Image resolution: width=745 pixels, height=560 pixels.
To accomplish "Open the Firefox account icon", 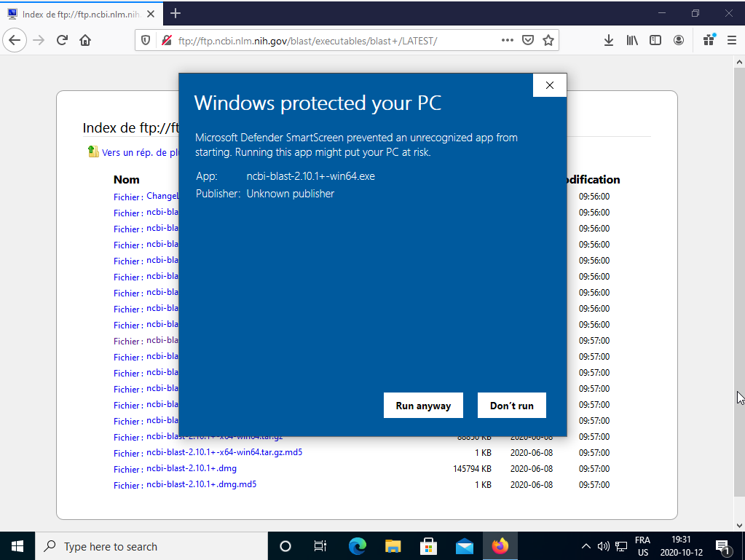I will click(679, 40).
